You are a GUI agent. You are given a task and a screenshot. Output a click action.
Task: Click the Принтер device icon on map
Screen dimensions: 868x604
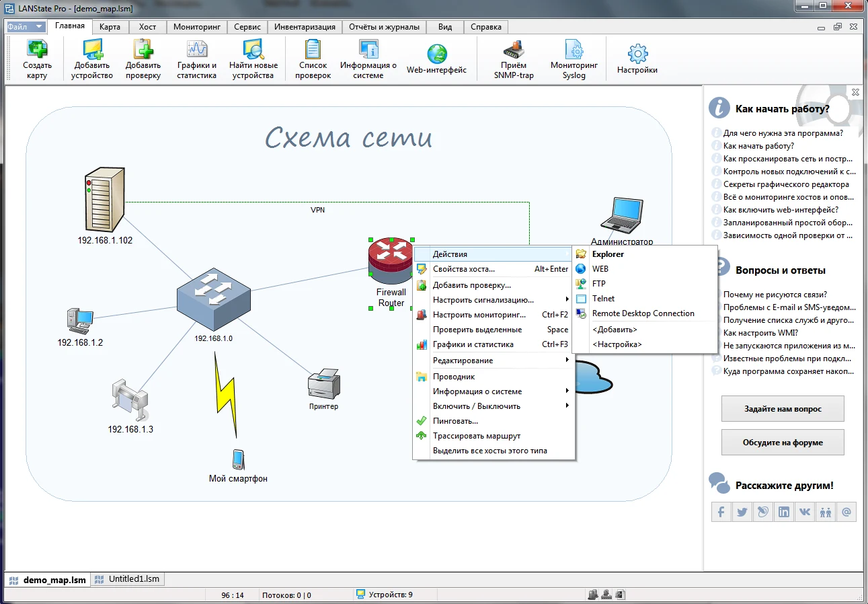pyautogui.click(x=324, y=385)
